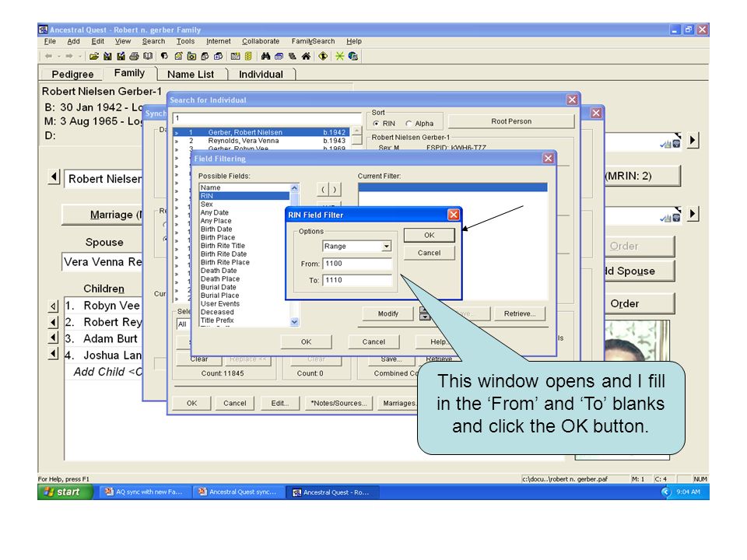
Task: Click Cancel in the RIN Field Filter dialog
Action: point(430,253)
